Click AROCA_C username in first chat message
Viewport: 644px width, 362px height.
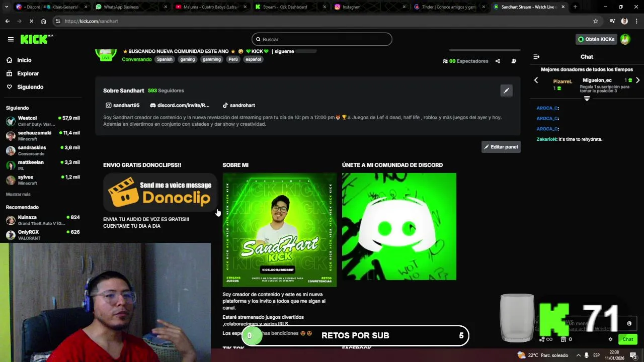tap(547, 108)
